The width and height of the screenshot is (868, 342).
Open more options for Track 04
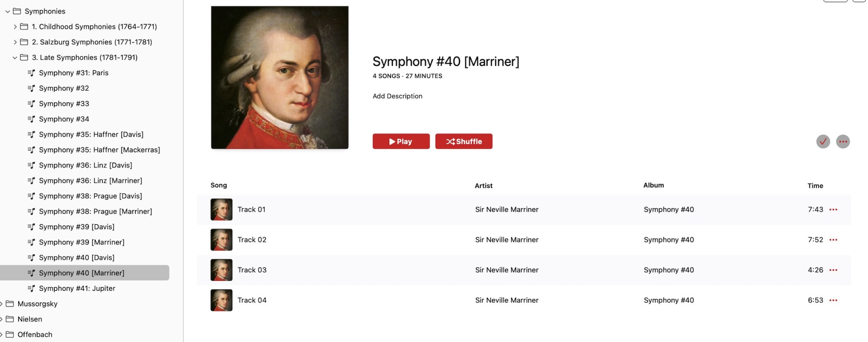pyautogui.click(x=833, y=300)
